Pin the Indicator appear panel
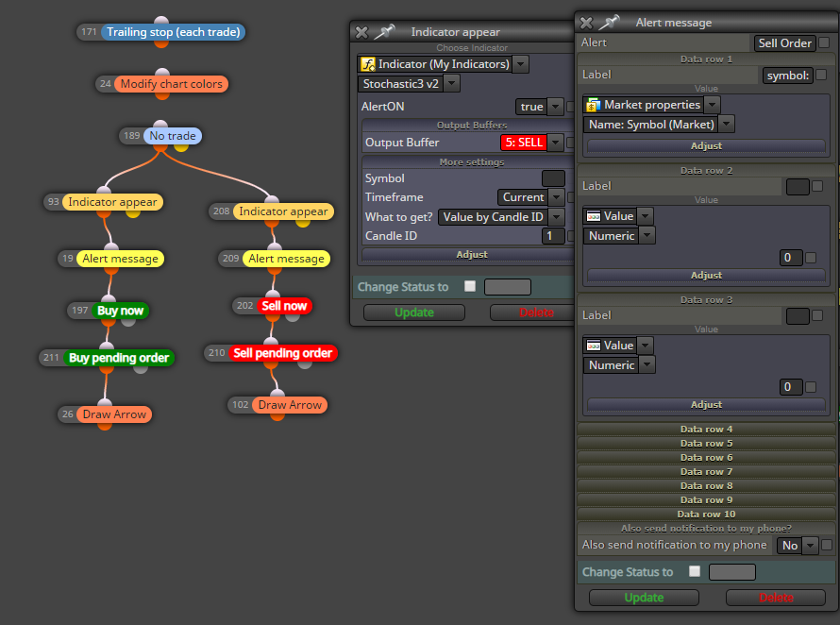This screenshot has width=840, height=625. pyautogui.click(x=384, y=32)
